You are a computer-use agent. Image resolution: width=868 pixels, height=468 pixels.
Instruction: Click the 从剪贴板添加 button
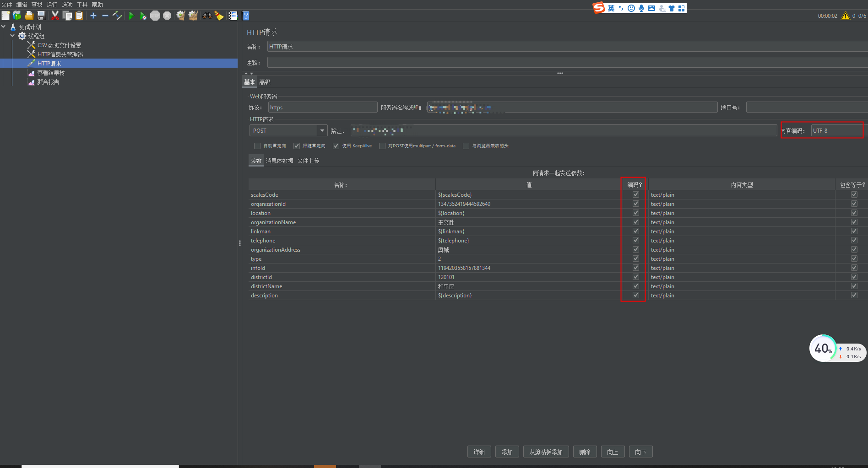click(546, 452)
